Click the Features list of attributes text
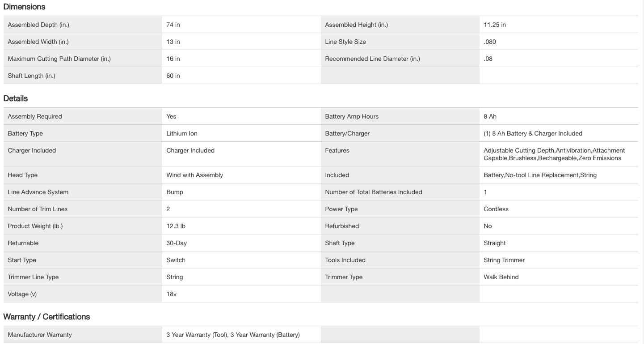This screenshot has width=644, height=344. (554, 154)
